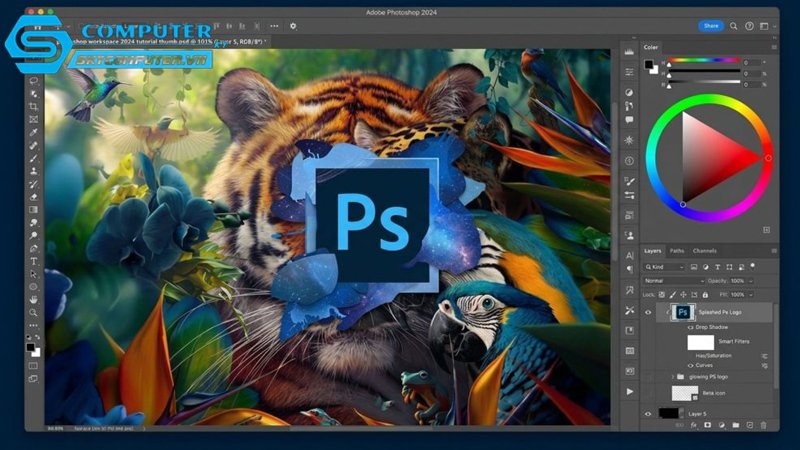Filter layers by type layers icon

(717, 267)
